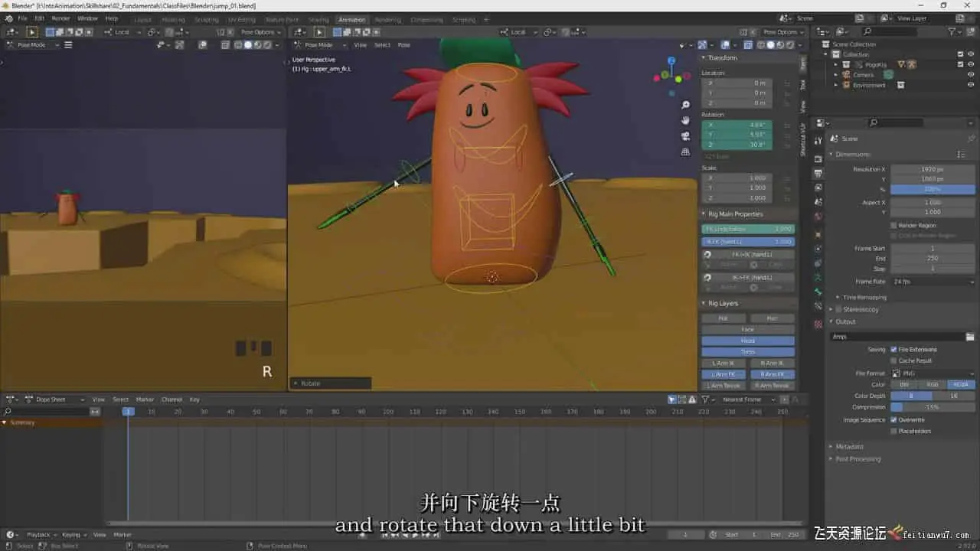The height and width of the screenshot is (551, 980).
Task: Click the outliner filter funnel icon
Action: point(952,31)
